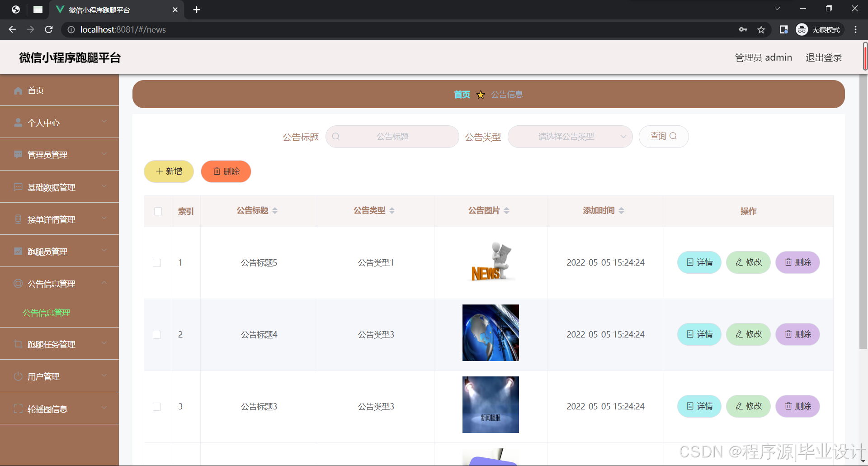Click the icon beside 接单详情管理
This screenshot has width=868, height=466.
click(x=18, y=219)
